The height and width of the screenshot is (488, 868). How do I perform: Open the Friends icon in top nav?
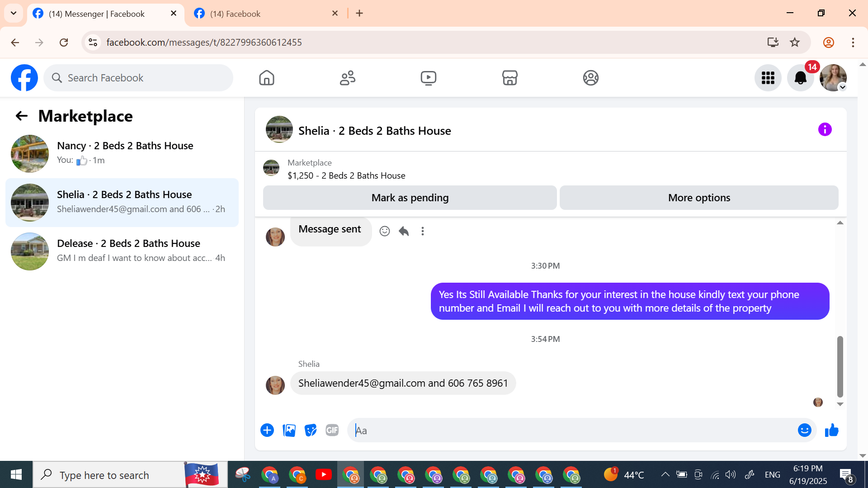(348, 78)
